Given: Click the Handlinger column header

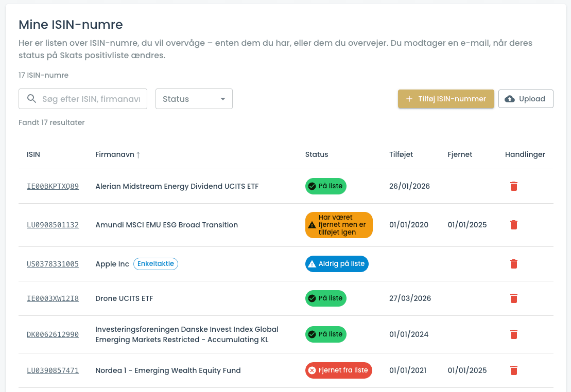Looking at the screenshot, I should pyautogui.click(x=525, y=154).
